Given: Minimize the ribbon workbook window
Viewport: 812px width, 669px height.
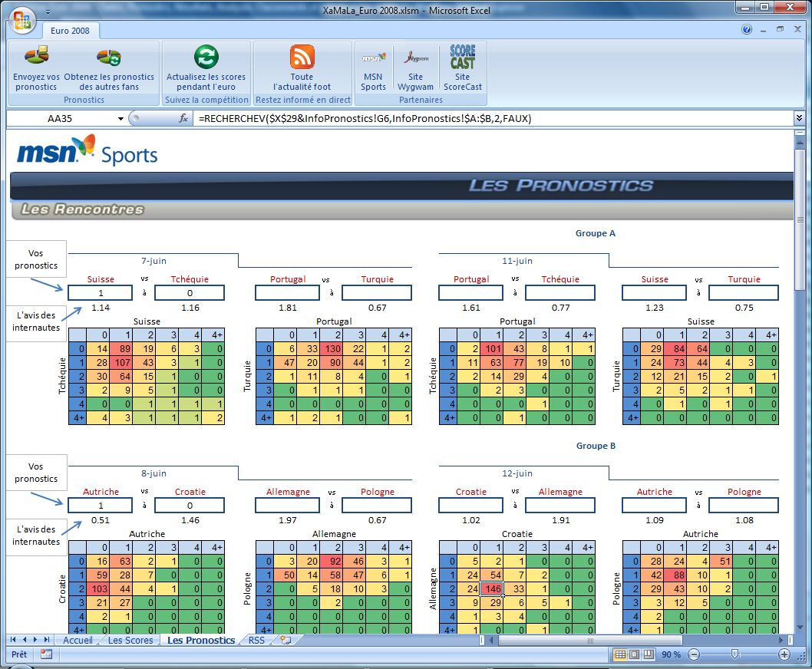Looking at the screenshot, I should 764,30.
